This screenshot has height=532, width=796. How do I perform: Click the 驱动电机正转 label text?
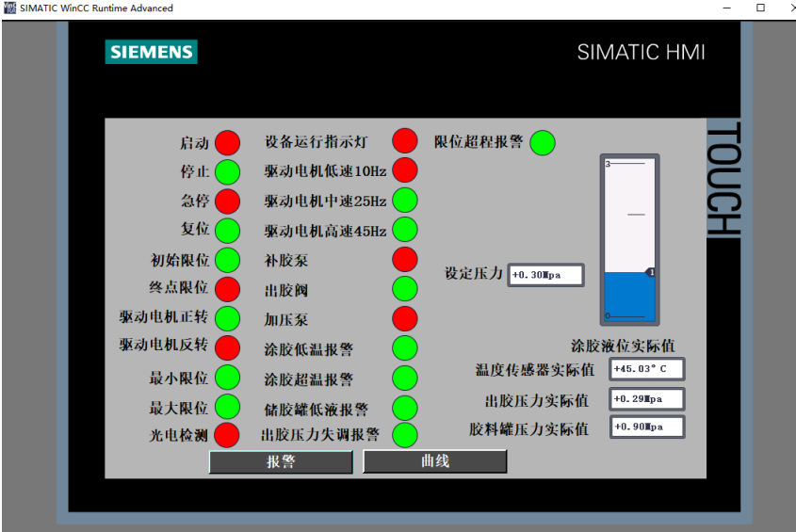click(x=164, y=316)
